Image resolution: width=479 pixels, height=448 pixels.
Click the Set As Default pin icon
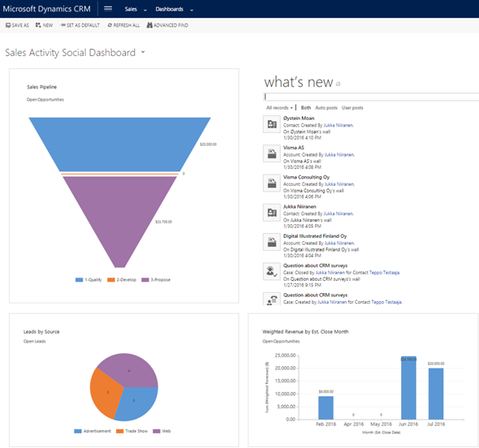tap(63, 25)
